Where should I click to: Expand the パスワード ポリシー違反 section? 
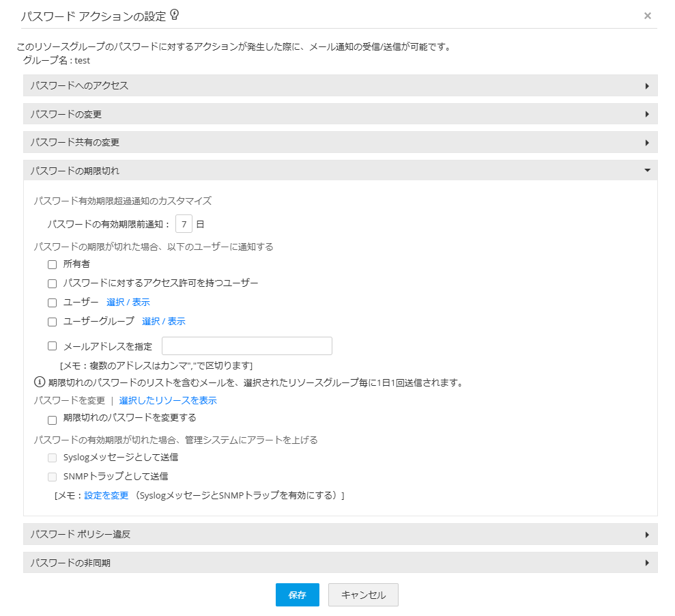click(x=340, y=534)
